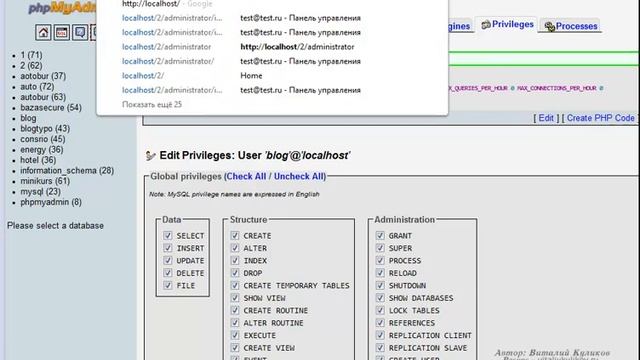Toggle the CREATE VIEW checkbox
This screenshot has width=640, height=360.
click(235, 348)
